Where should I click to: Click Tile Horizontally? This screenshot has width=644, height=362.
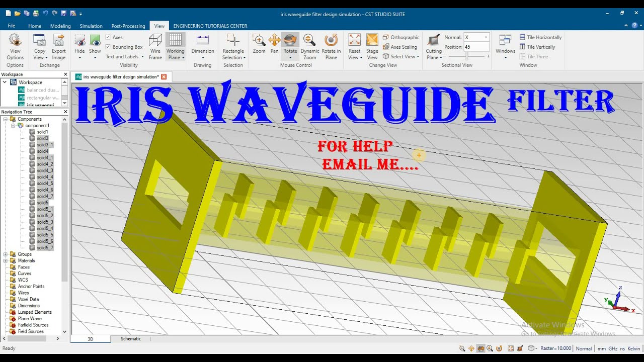coord(540,37)
